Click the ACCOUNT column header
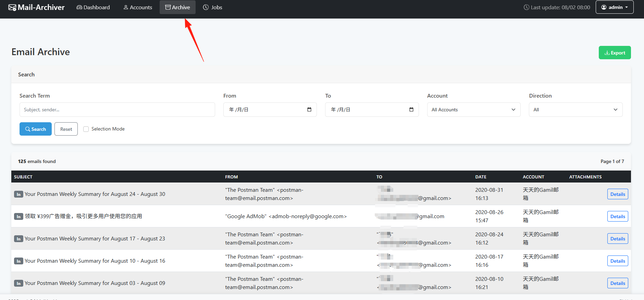This screenshot has width=644, height=300. (533, 177)
